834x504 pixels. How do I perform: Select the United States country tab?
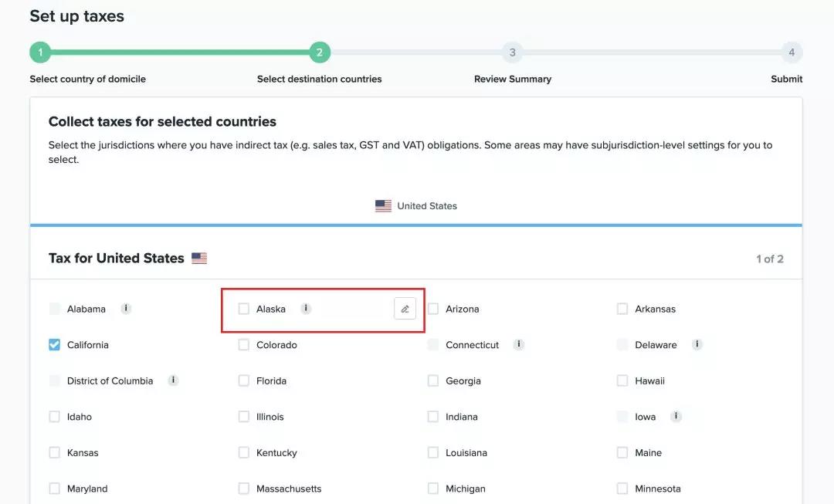point(426,206)
